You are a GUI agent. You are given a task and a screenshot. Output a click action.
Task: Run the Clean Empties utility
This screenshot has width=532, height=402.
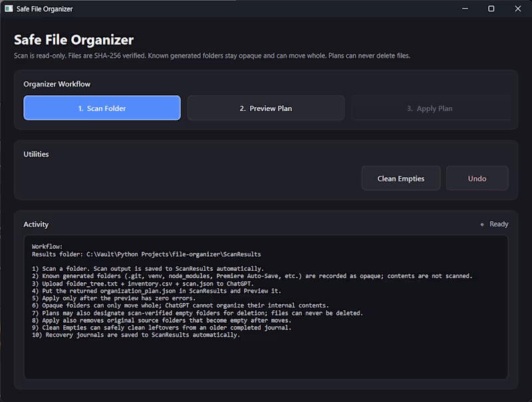401,178
